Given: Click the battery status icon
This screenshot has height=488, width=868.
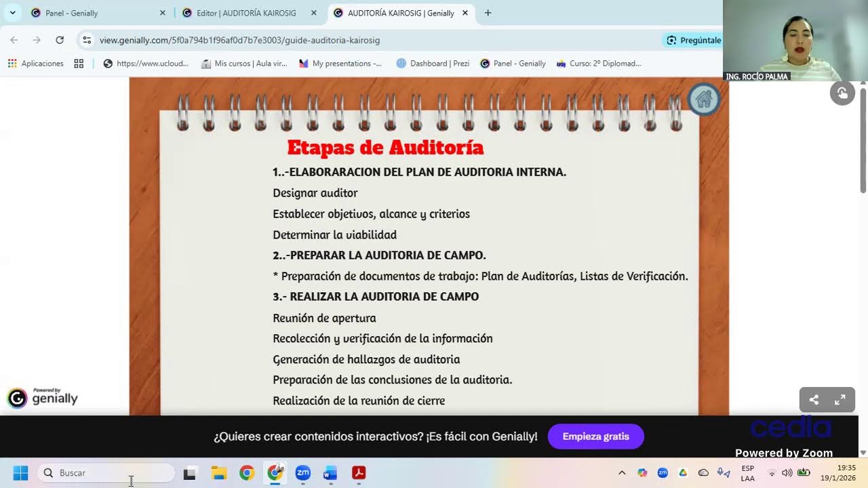Looking at the screenshot, I should (804, 472).
